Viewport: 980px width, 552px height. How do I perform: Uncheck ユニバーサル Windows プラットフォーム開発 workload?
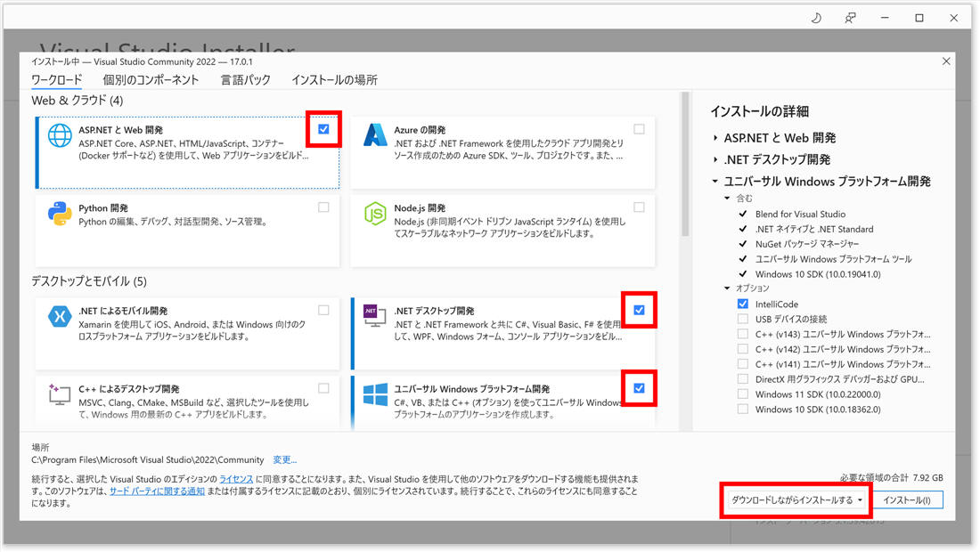[639, 388]
